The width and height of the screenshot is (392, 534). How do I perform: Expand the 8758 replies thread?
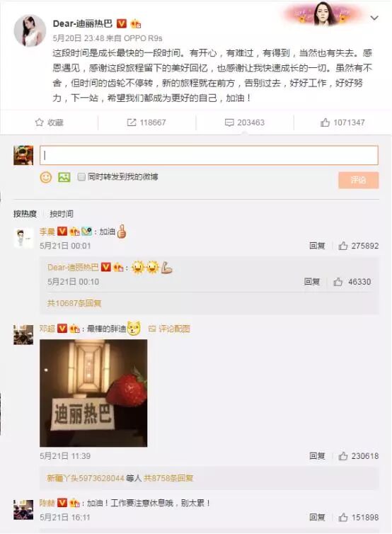[168, 478]
